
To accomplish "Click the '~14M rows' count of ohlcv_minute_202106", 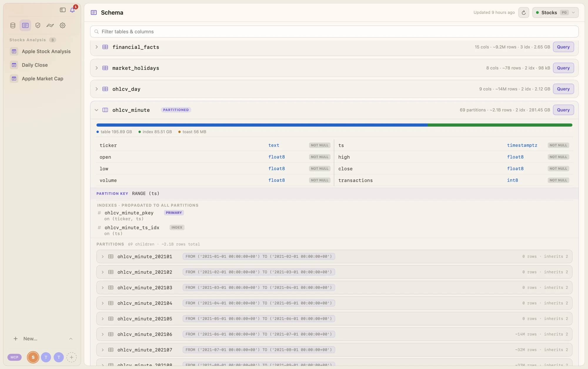I will click(526, 334).
